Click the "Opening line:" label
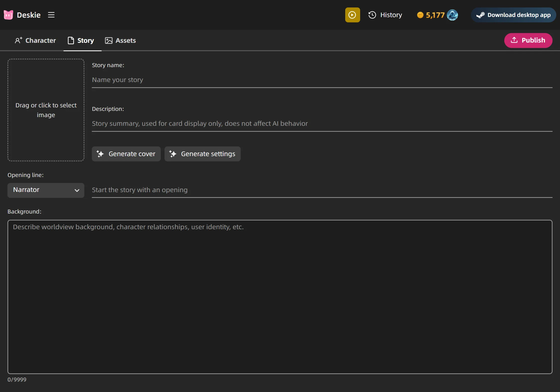 pyautogui.click(x=26, y=175)
